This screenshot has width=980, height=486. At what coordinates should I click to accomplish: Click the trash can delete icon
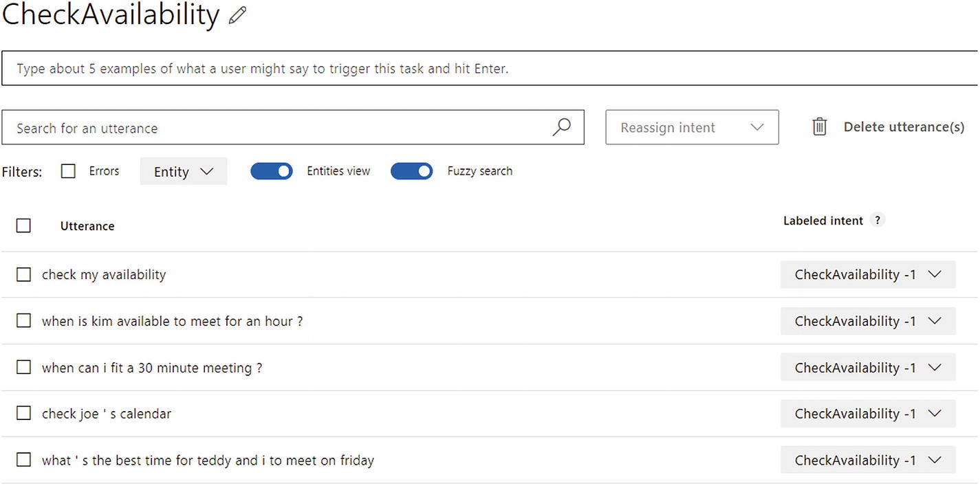819,127
